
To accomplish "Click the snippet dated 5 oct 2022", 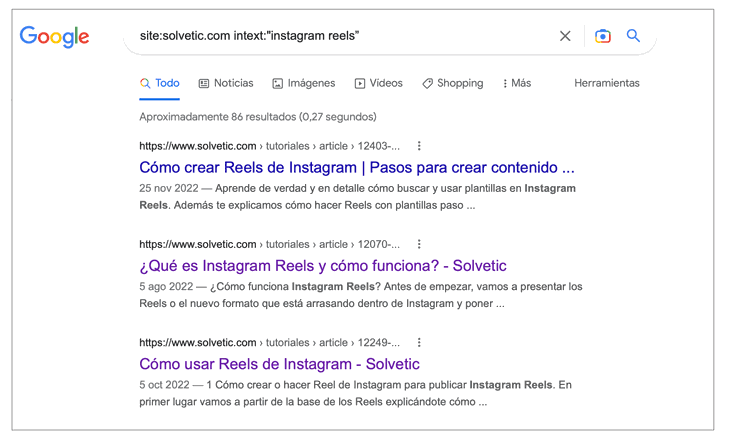I will pyautogui.click(x=355, y=393).
